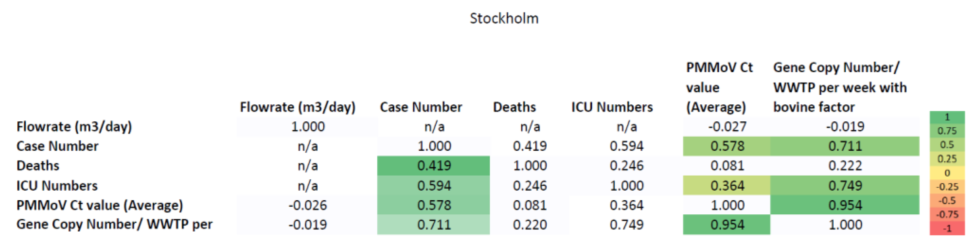This screenshot has height=249, width=980.
Task: Click the Flowrate (m3/day) row label
Action: (x=74, y=127)
